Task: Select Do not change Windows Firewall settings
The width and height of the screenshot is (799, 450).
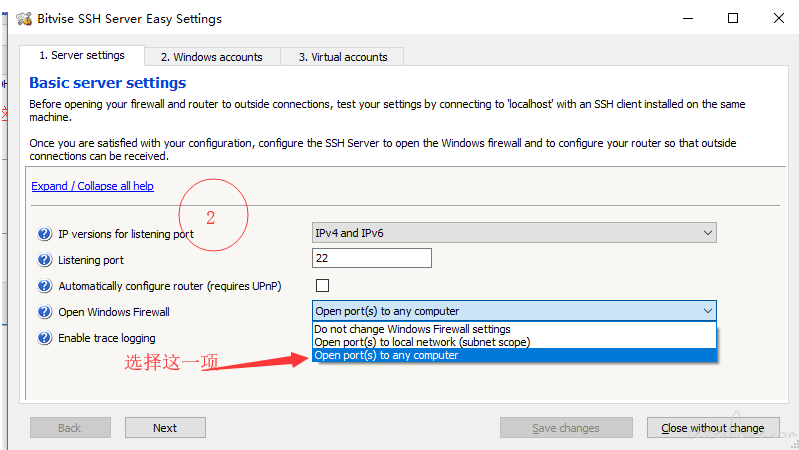Action: [x=514, y=329]
